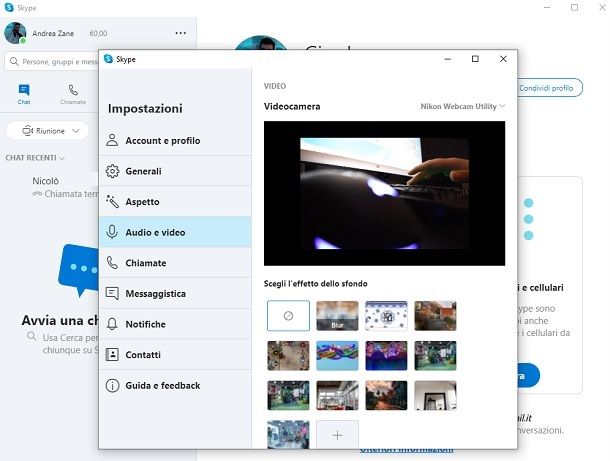Open the three-dots more menu beside Andrea Zane
The width and height of the screenshot is (610, 461).
(181, 33)
